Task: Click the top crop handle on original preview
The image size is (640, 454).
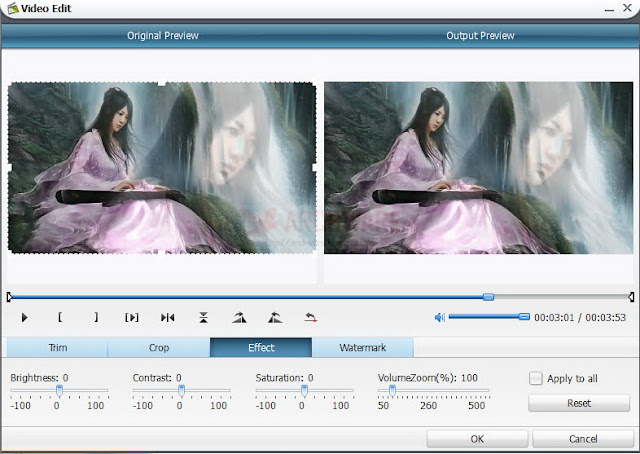Action: 162,83
